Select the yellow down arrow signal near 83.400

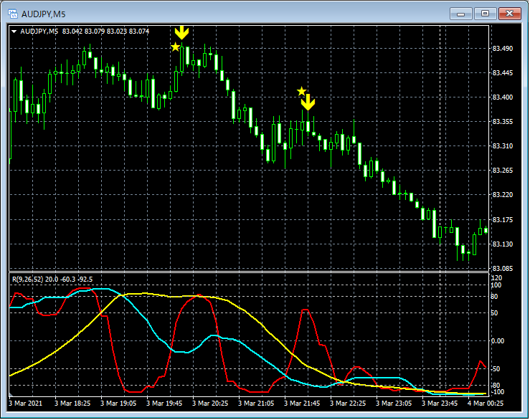[308, 102]
